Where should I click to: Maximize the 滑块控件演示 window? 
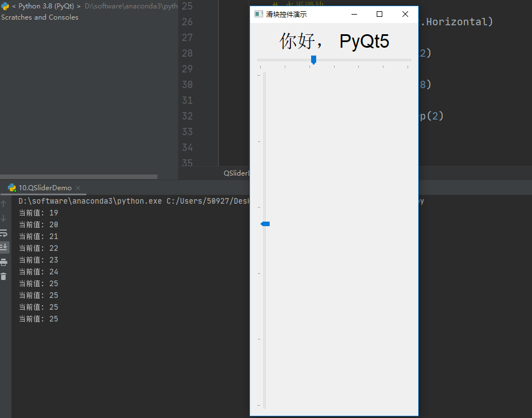click(380, 14)
